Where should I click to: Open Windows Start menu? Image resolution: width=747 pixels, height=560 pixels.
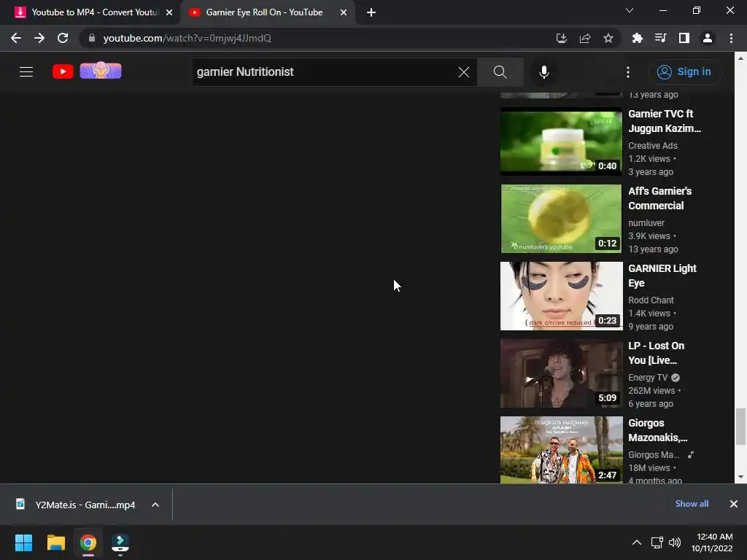pyautogui.click(x=23, y=542)
